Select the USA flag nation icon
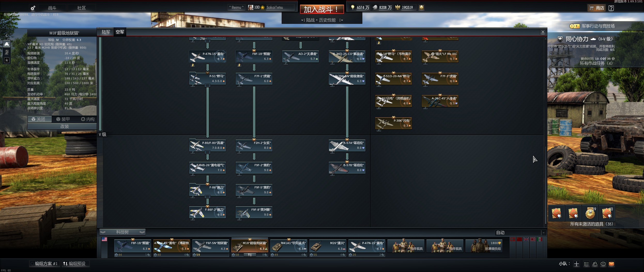This screenshot has width=644, height=272. pyautogui.click(x=104, y=239)
